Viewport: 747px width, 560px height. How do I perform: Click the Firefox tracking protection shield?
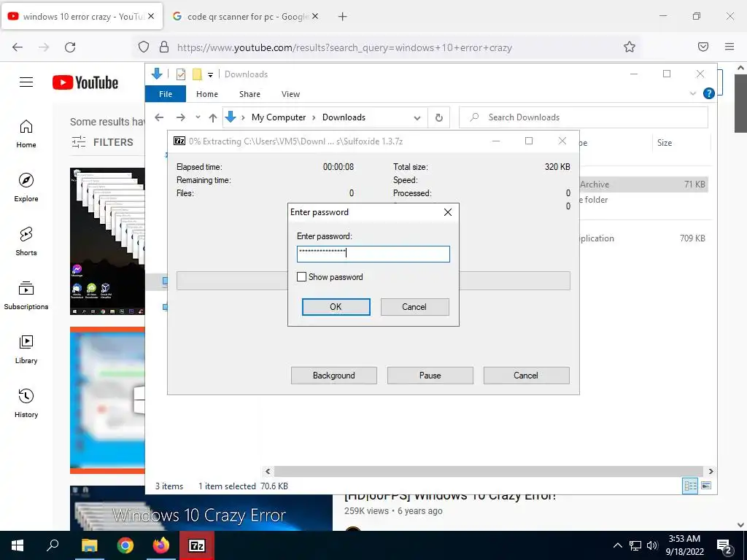[x=144, y=47]
